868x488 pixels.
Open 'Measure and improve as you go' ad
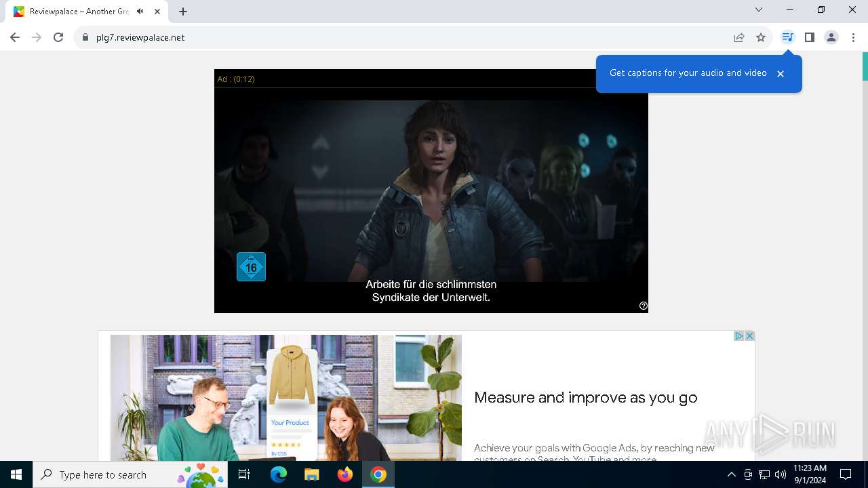586,398
